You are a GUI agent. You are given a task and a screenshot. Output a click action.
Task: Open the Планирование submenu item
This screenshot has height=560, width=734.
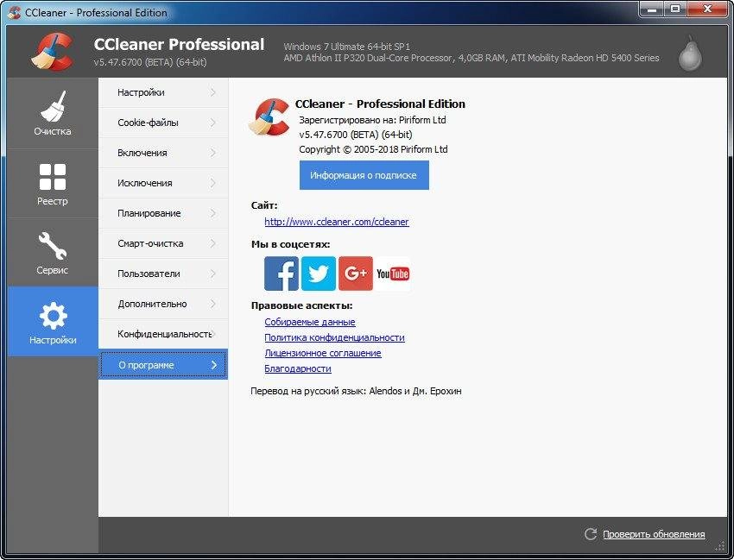click(163, 213)
